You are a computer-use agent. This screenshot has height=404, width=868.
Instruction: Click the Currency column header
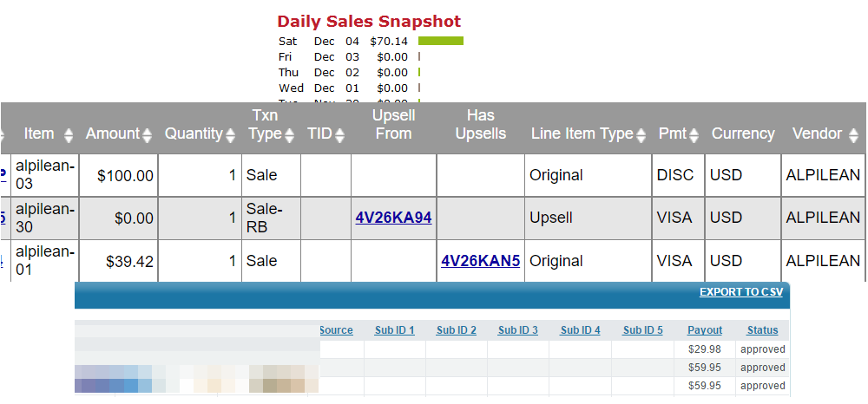(742, 134)
